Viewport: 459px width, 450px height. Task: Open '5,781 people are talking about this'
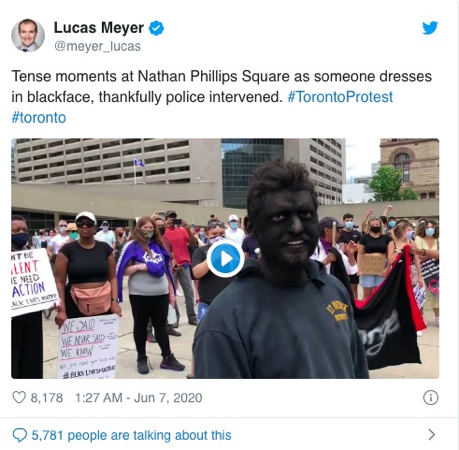click(x=131, y=435)
